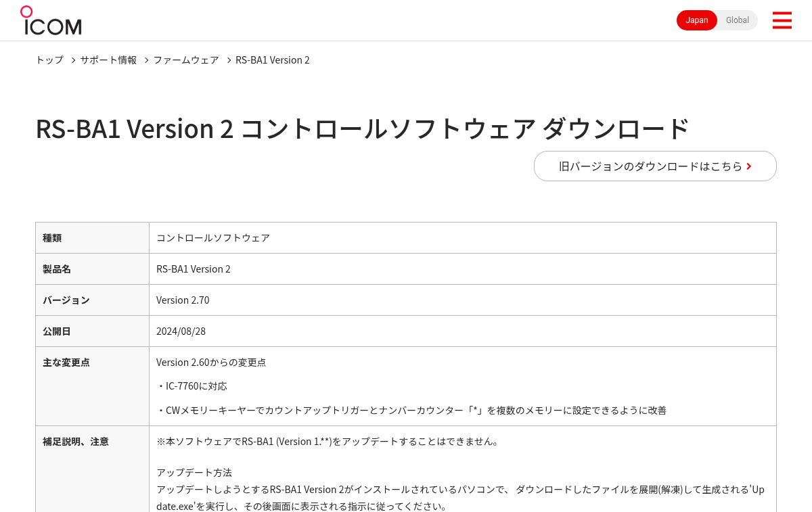Click the Version 2.60からの変更点 line
The width and height of the screenshot is (812, 512).
pos(211,363)
